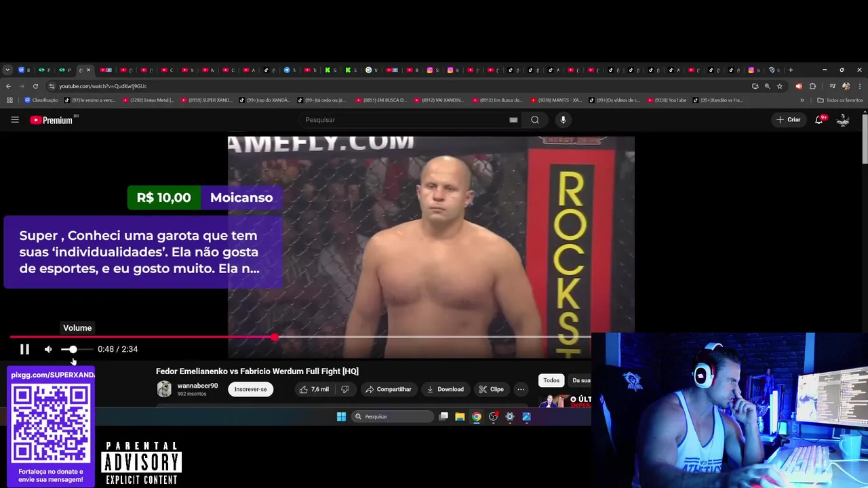This screenshot has width=868, height=488.
Task: Open Classificação bookmark
Action: (41, 100)
